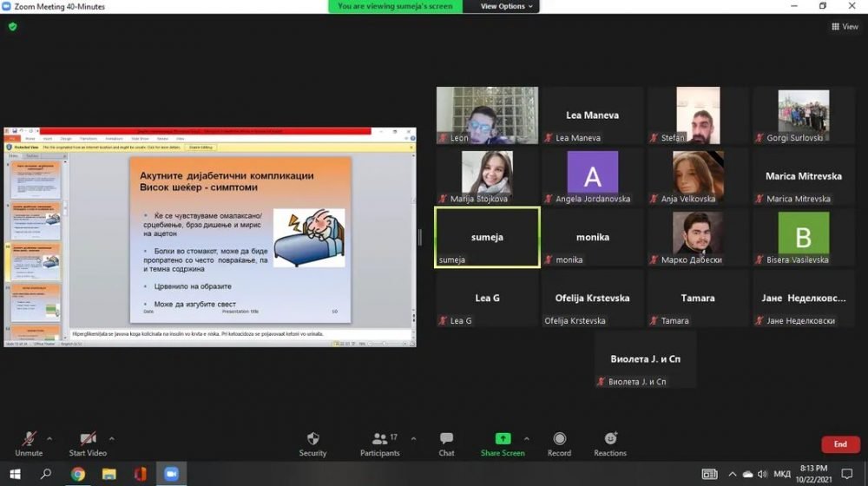
Task: Click the red End meeting button
Action: pos(839,444)
